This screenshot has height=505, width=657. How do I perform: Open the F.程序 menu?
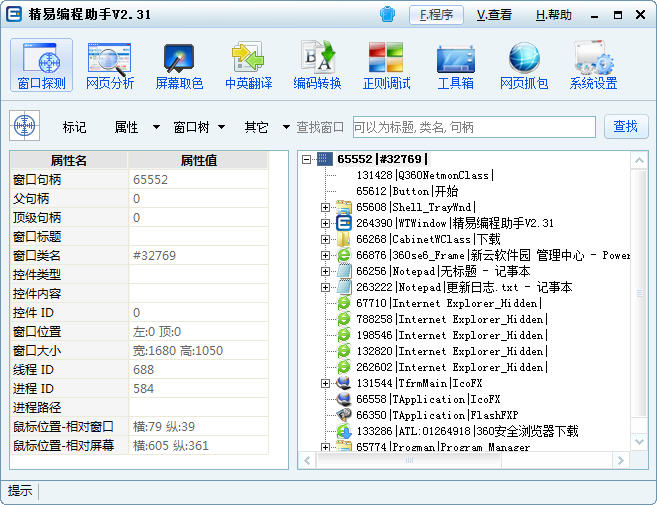tap(436, 15)
